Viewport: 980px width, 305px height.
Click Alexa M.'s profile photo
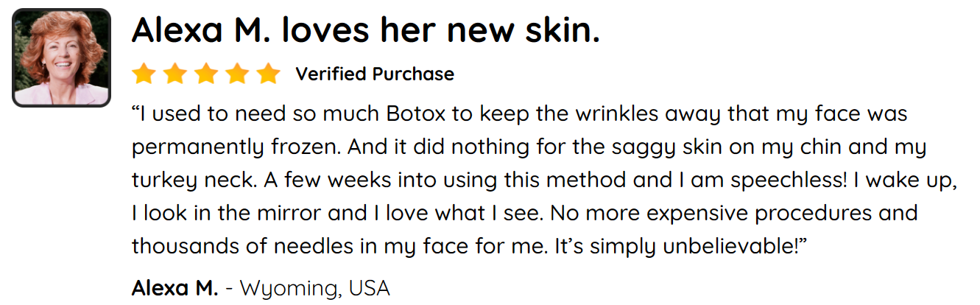pos(61,57)
